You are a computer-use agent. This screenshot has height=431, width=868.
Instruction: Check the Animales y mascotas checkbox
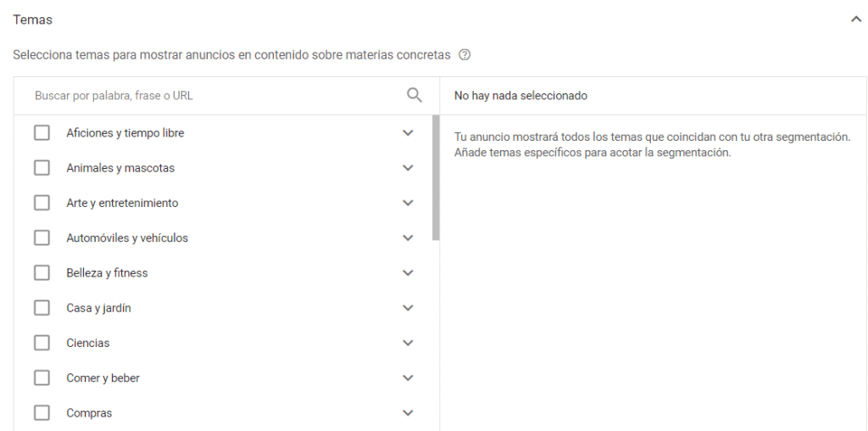tap(42, 168)
